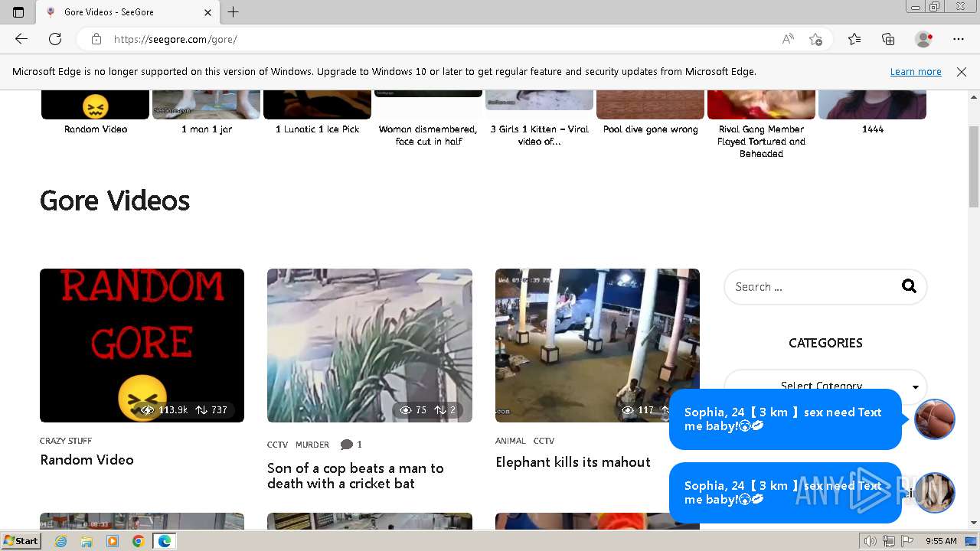The width and height of the screenshot is (980, 551).
Task: Click the search magnifier icon
Action: coord(909,286)
